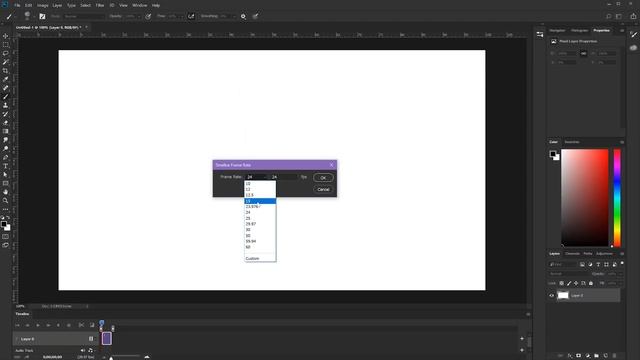640x360 pixels.
Task: Click the purple Layer 0 clip in timeline
Action: (107, 338)
